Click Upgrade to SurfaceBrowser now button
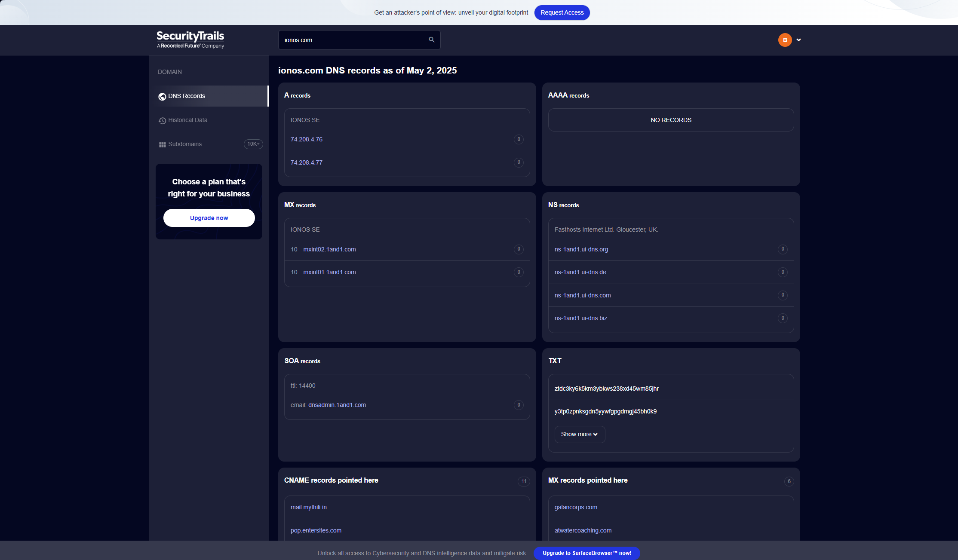Screen dimensions: 958x560 pyautogui.click(x=587, y=553)
